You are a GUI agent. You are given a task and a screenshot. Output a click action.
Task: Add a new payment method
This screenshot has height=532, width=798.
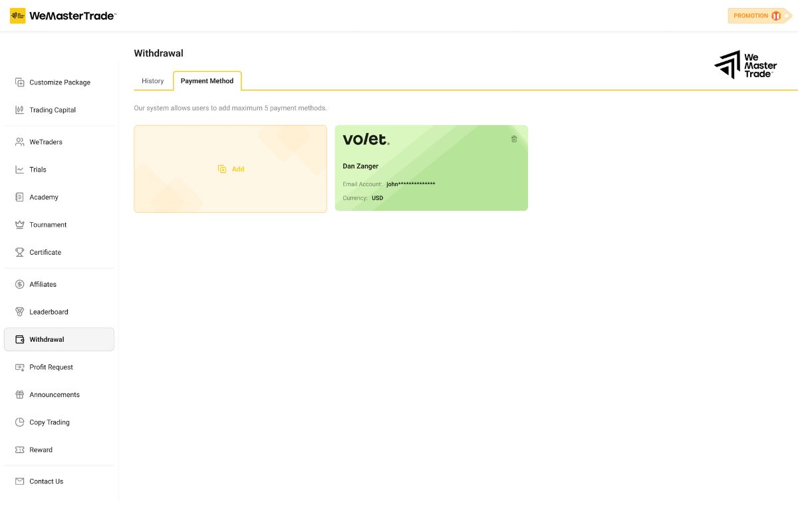tap(230, 168)
